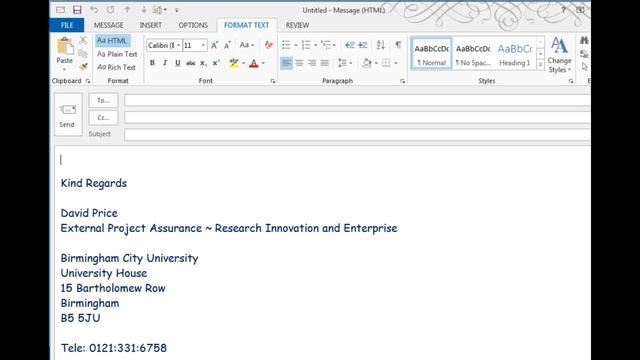Toggle Strikethrough formatting

(191, 63)
